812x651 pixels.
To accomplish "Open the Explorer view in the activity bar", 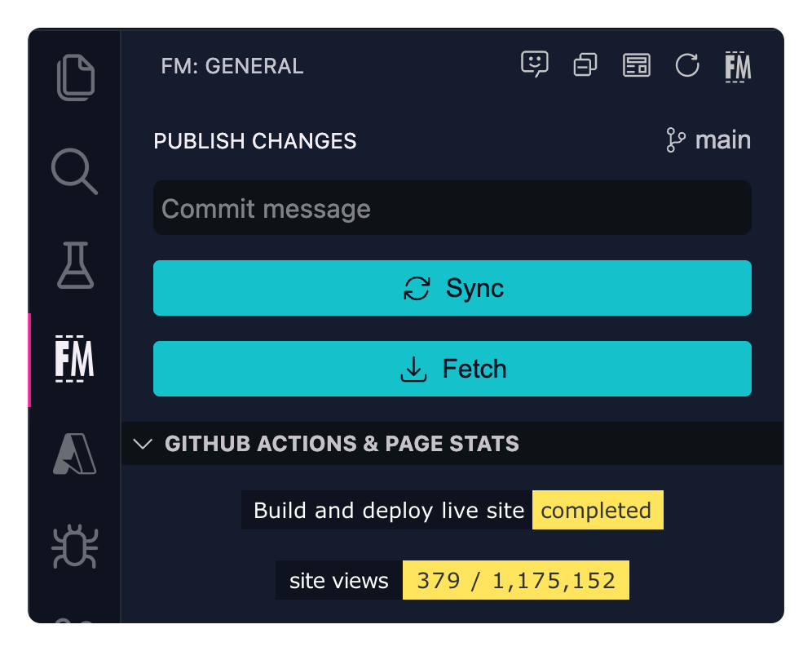I will (x=74, y=77).
